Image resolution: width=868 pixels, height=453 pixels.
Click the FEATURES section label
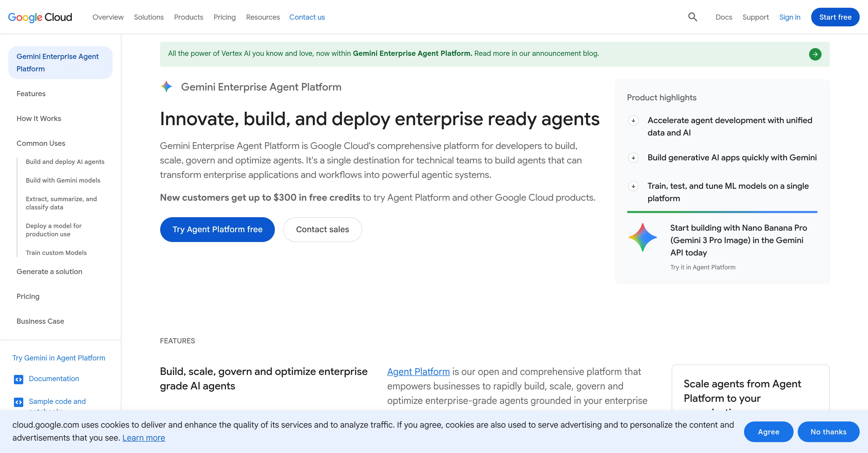[177, 341]
